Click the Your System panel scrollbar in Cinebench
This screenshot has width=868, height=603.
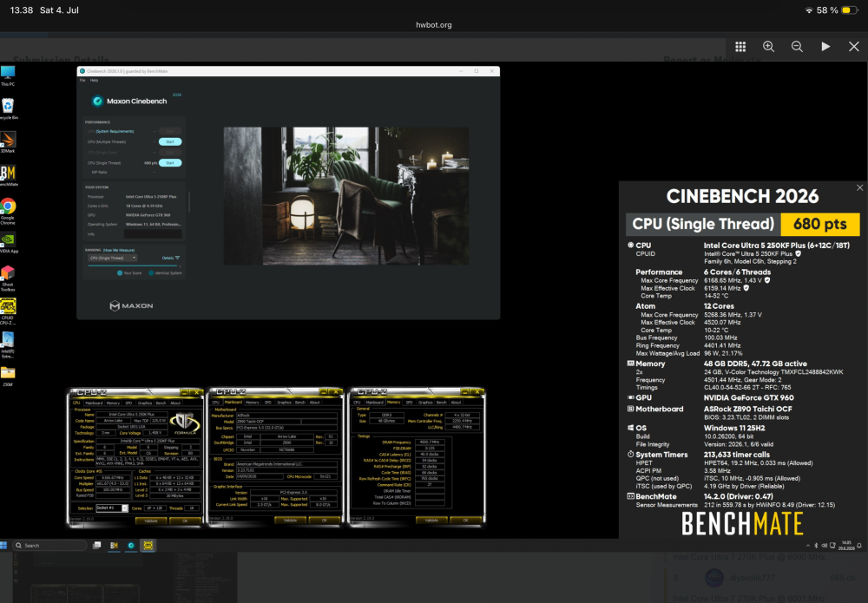tap(189, 202)
